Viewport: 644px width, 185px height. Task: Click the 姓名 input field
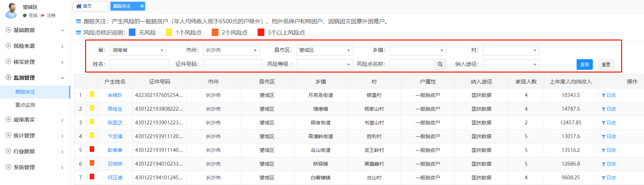click(139, 64)
